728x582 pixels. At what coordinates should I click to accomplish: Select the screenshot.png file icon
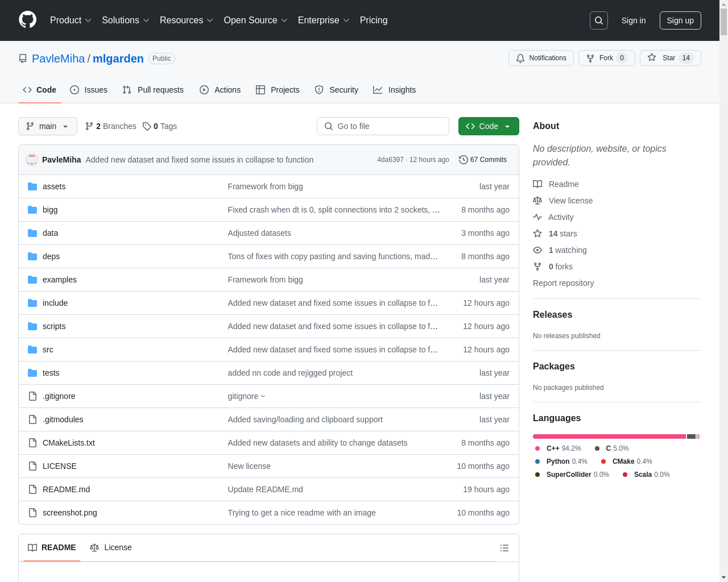[x=32, y=513]
